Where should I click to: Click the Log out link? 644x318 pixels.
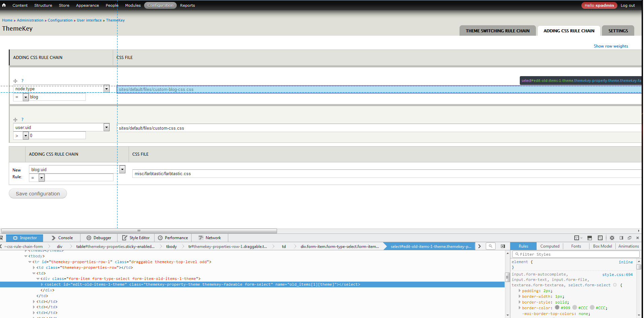pos(628,5)
